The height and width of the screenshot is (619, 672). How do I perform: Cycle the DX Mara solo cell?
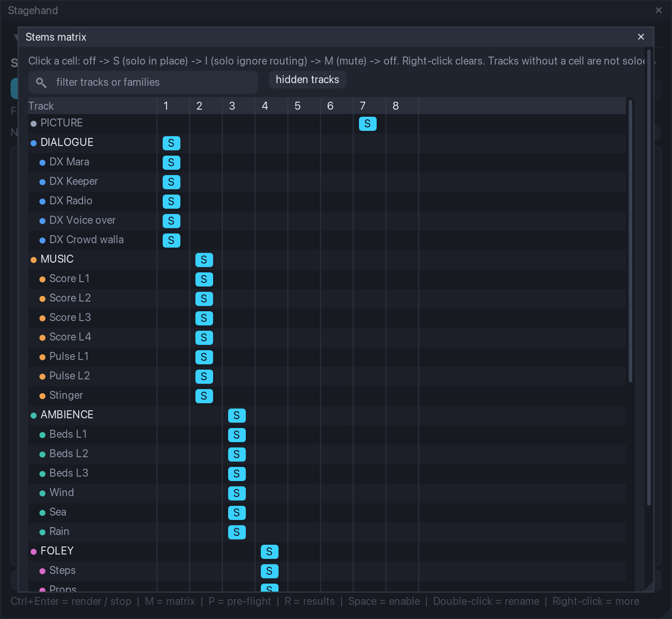172,163
